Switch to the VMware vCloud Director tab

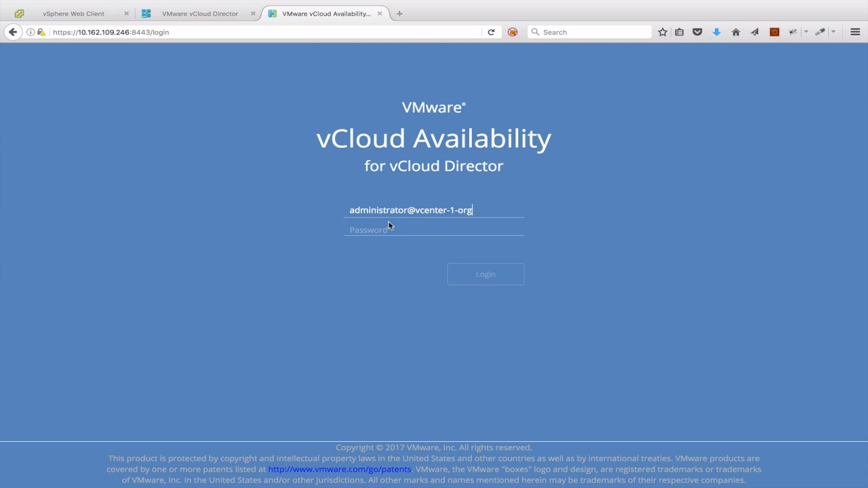[x=200, y=14]
